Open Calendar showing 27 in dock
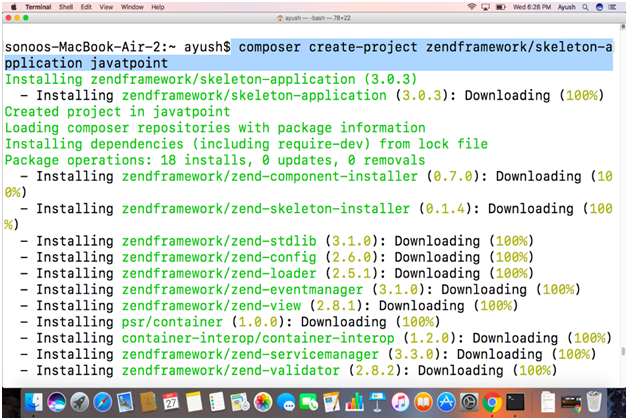The width and height of the screenshot is (628, 420). [171, 402]
